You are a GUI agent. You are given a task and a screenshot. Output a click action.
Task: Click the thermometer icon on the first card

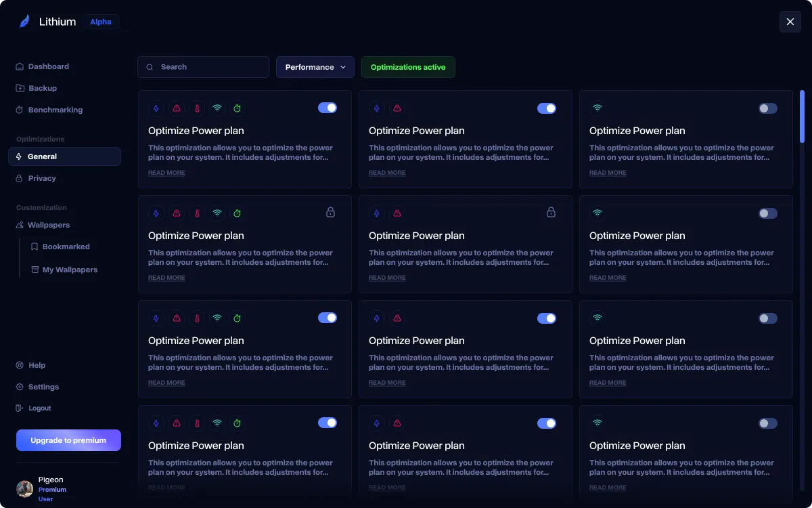pos(197,108)
